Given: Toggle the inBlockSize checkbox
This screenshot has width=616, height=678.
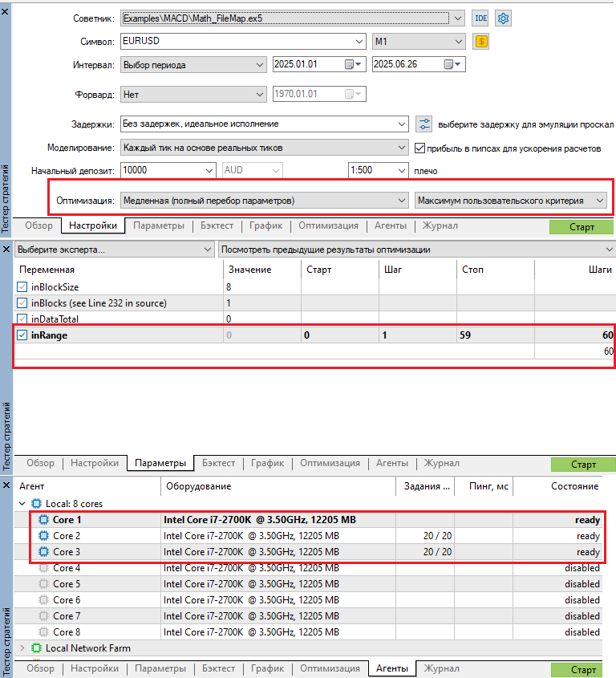Looking at the screenshot, I should click(22, 286).
